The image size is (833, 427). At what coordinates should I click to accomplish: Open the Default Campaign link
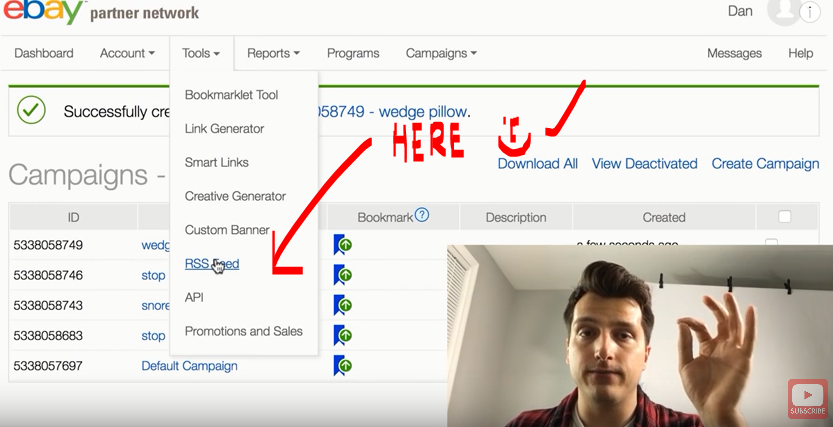point(189,366)
